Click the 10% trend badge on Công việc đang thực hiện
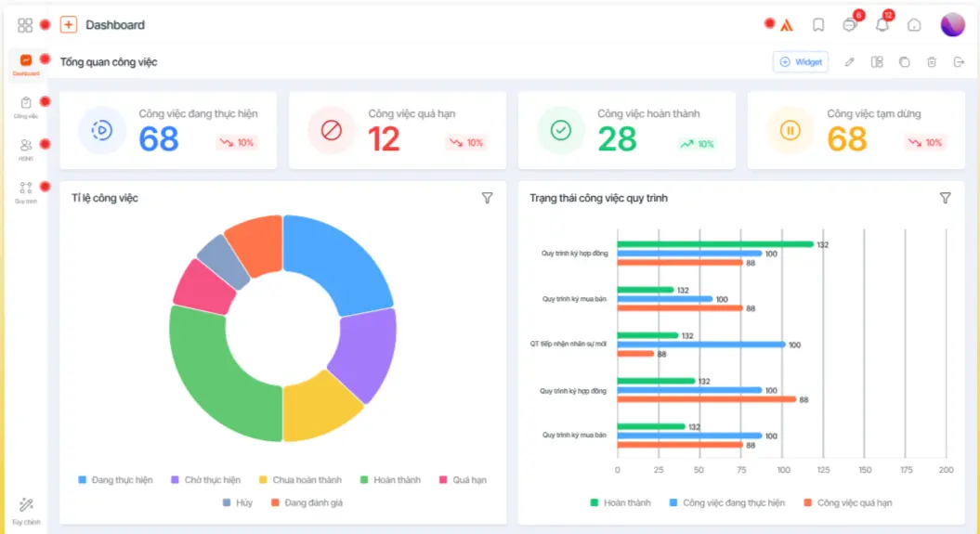The height and width of the screenshot is (534, 980). click(x=236, y=142)
